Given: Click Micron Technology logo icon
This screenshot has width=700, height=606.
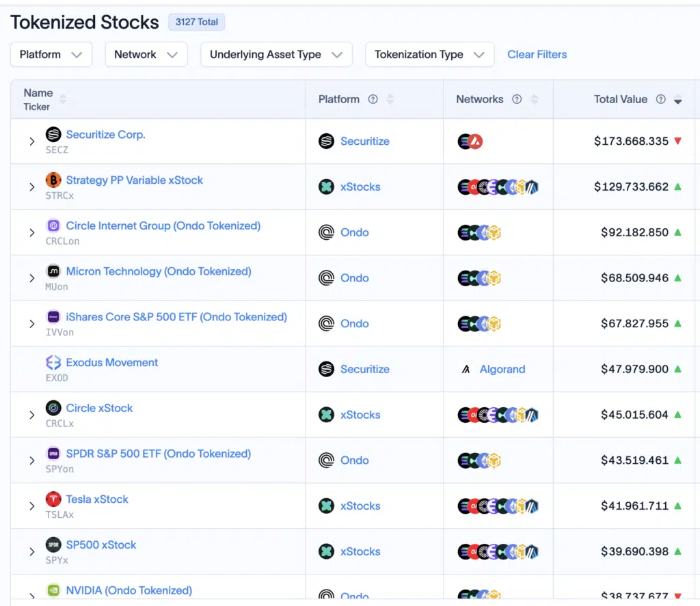Looking at the screenshot, I should click(53, 271).
